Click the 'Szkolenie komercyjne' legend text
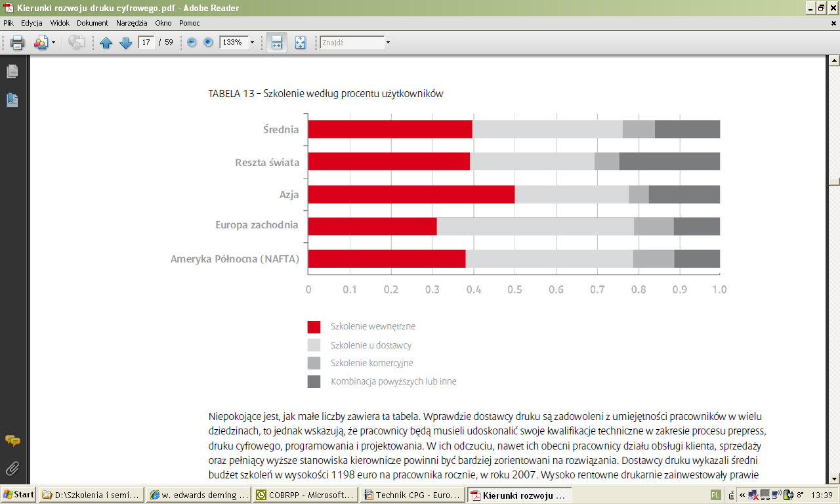The height and width of the screenshot is (504, 840). coord(372,363)
